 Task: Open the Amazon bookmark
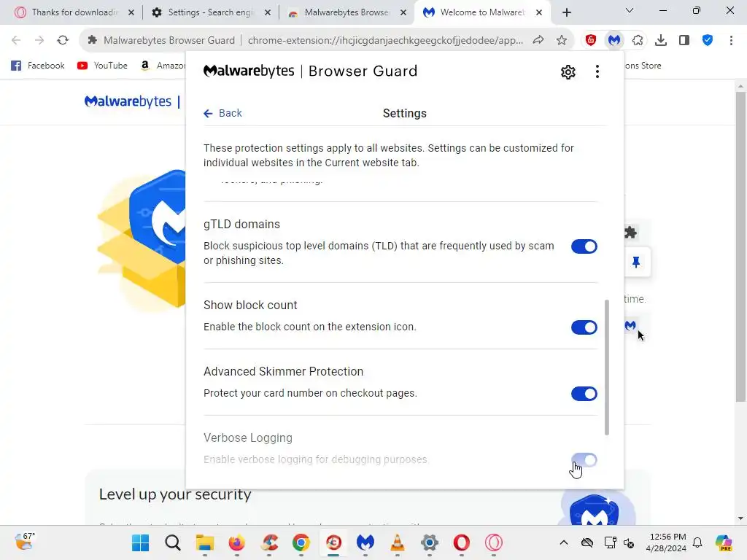[162, 66]
